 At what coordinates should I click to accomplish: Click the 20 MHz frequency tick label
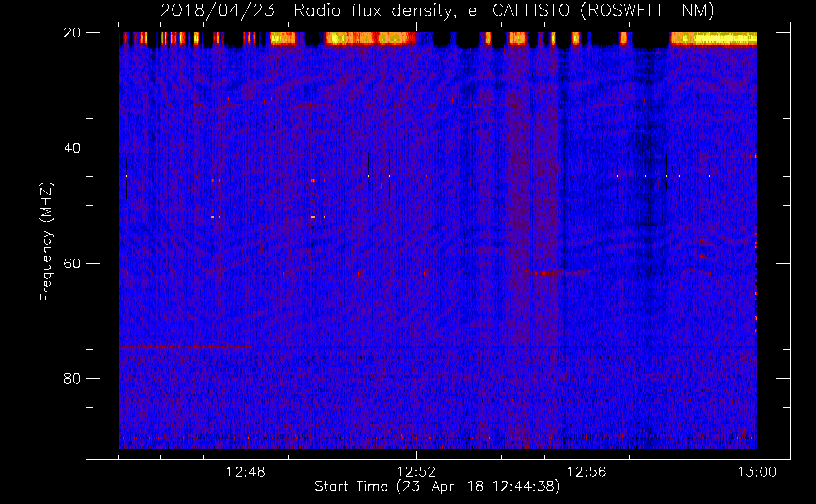72,33
